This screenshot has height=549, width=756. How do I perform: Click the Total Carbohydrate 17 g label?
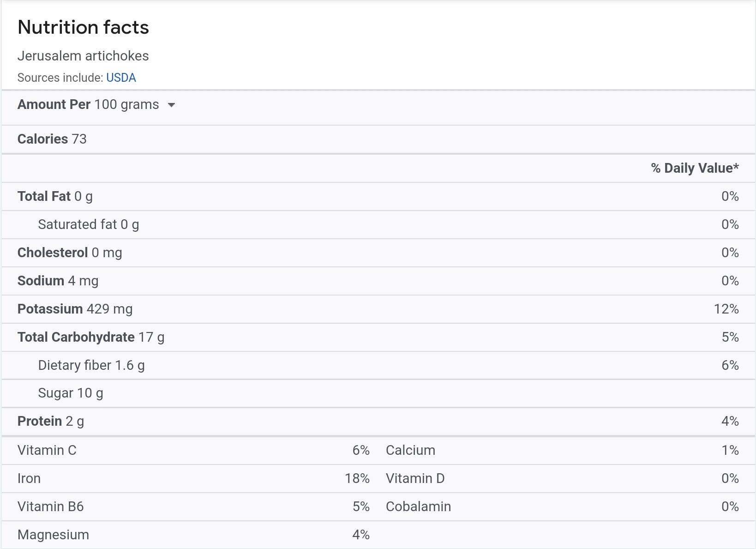pyautogui.click(x=91, y=337)
